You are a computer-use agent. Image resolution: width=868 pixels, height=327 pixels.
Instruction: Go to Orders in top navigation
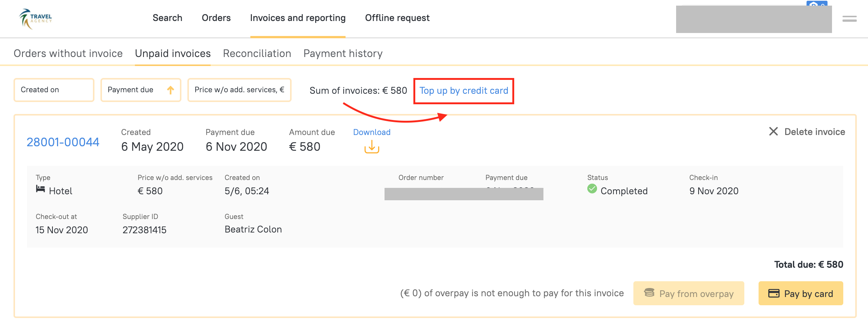tap(216, 18)
